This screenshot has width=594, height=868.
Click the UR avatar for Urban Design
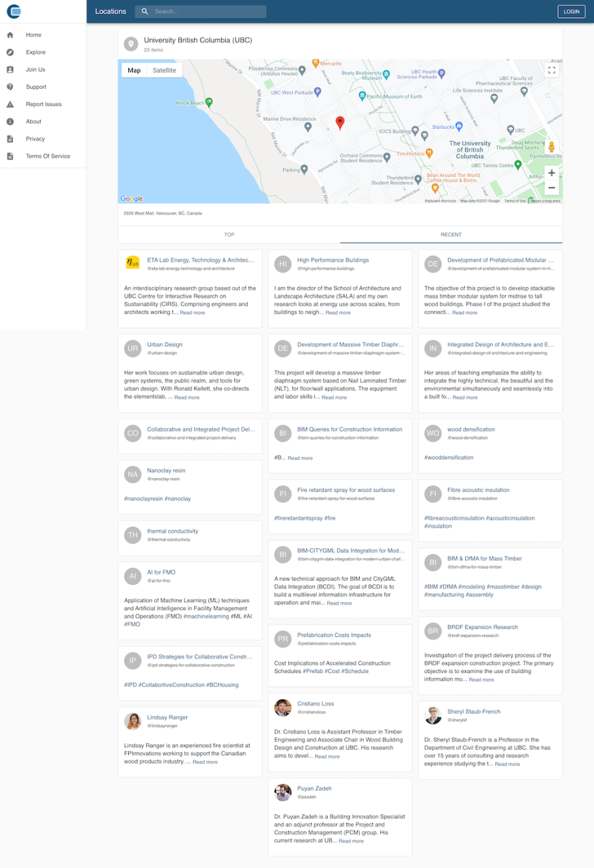[x=133, y=349]
